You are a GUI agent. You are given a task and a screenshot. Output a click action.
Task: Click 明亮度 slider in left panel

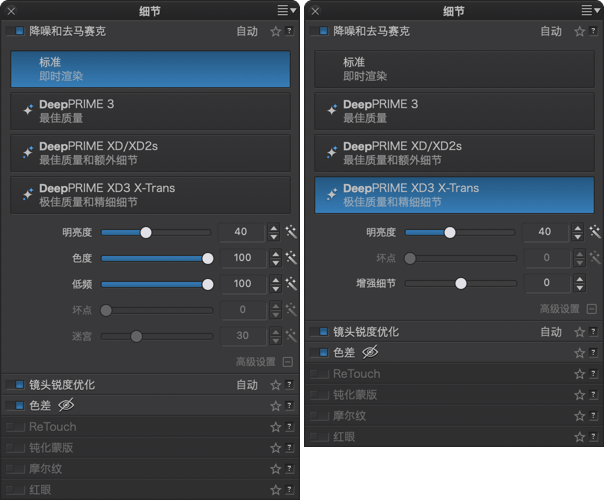[156, 232]
